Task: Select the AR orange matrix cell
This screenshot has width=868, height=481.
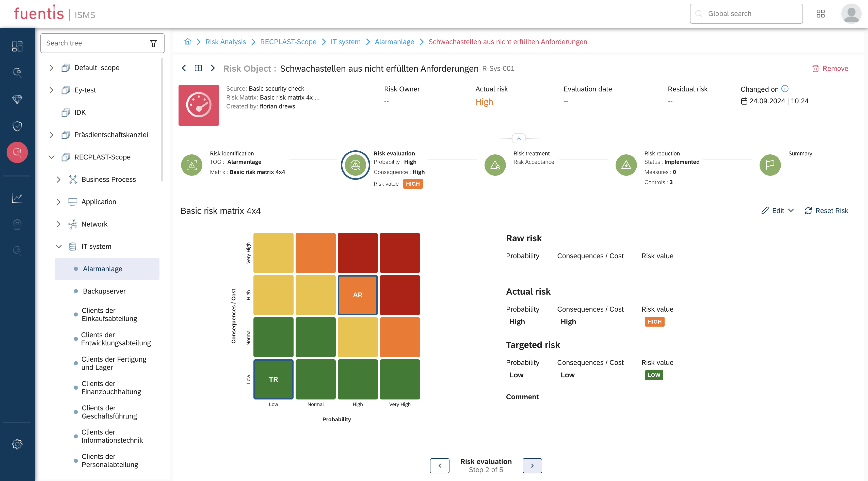Action: tap(358, 295)
